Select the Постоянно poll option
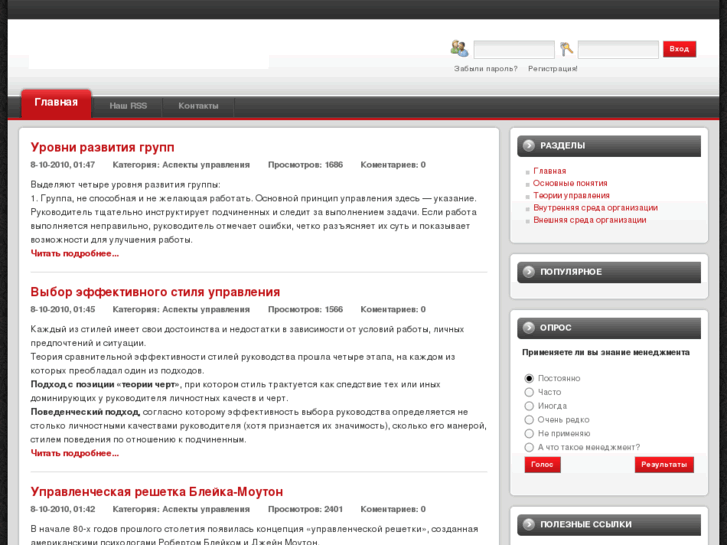 coord(529,378)
